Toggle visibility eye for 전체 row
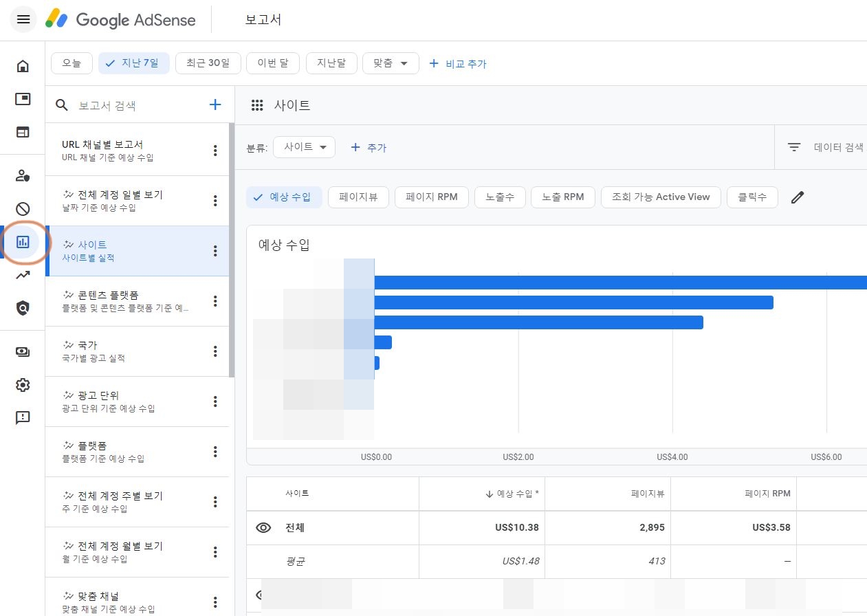Screen dimensions: 867x616 pos(263,528)
